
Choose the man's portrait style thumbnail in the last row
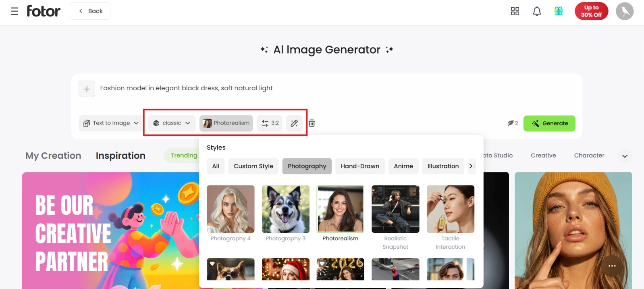coord(451,269)
